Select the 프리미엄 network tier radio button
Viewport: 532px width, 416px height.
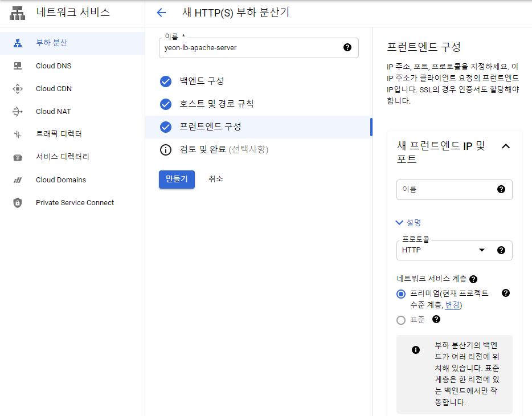tap(401, 294)
